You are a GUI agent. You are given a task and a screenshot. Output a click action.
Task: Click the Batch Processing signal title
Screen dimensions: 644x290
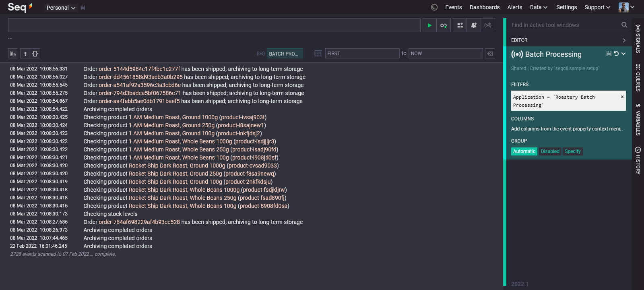click(553, 54)
